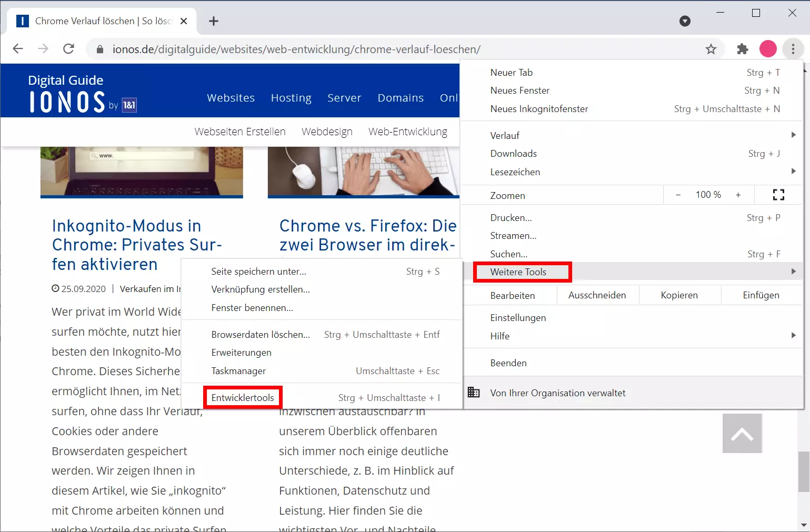Open the Server navigation link
810x532 pixels.
tap(344, 98)
